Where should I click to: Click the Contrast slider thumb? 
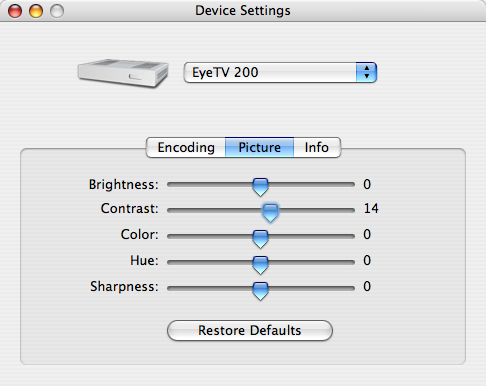click(x=270, y=213)
